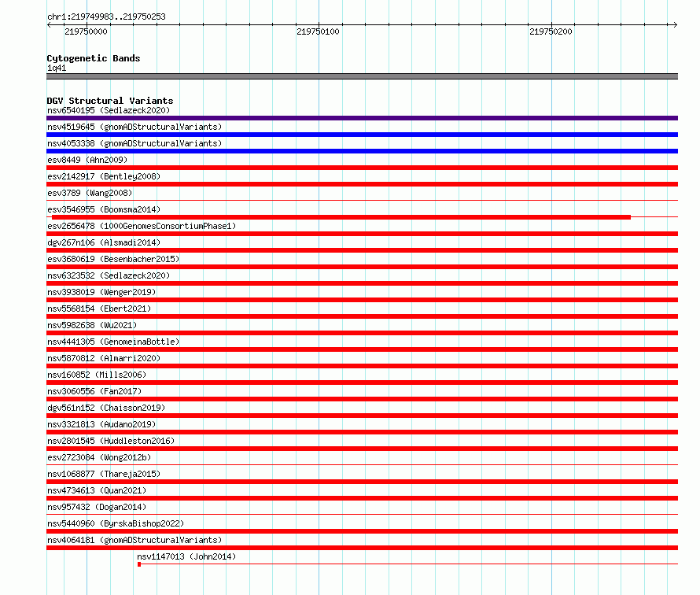Screen dimensions: 700x595
Task: Select the red bar under esv3546955
Action: 341,217
